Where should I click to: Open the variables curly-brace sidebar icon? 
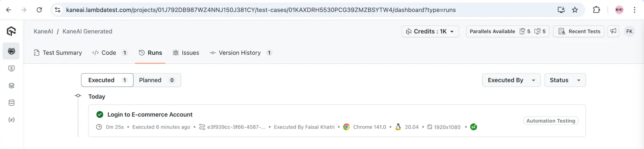click(x=11, y=120)
